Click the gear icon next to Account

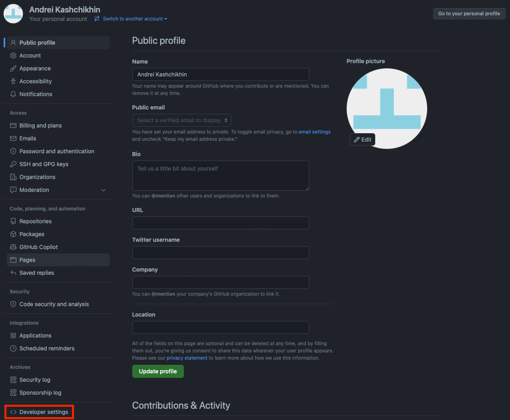[13, 56]
